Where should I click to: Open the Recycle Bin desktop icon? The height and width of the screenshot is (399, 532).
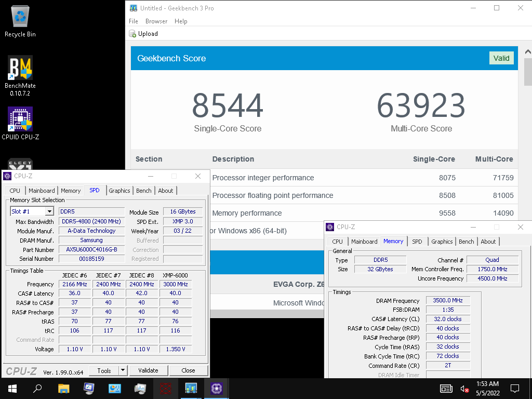click(x=20, y=21)
